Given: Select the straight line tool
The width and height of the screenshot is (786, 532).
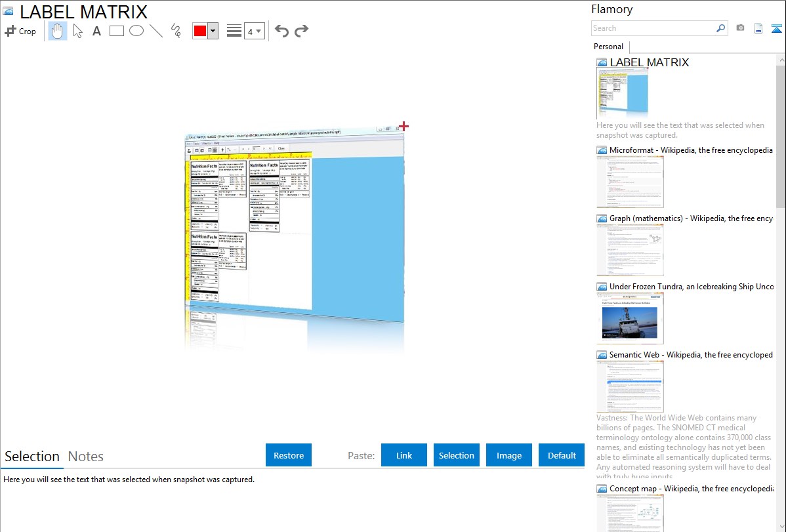Looking at the screenshot, I should coord(156,31).
